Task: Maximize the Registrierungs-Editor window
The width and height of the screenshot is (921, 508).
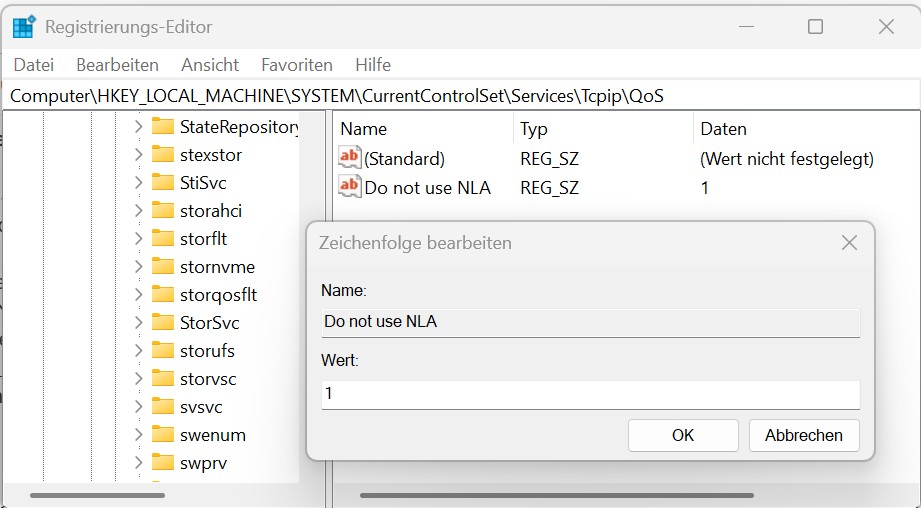Action: click(815, 26)
